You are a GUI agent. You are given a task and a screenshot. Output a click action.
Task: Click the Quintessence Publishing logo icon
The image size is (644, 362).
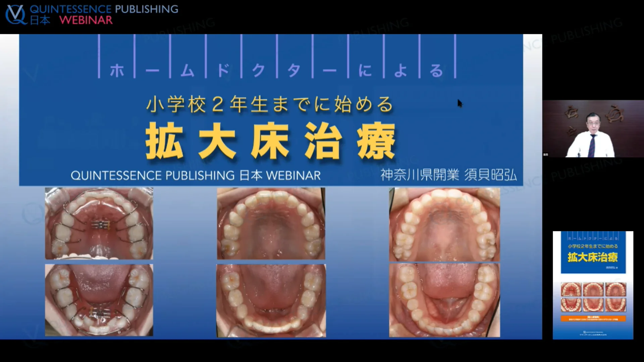coord(16,14)
